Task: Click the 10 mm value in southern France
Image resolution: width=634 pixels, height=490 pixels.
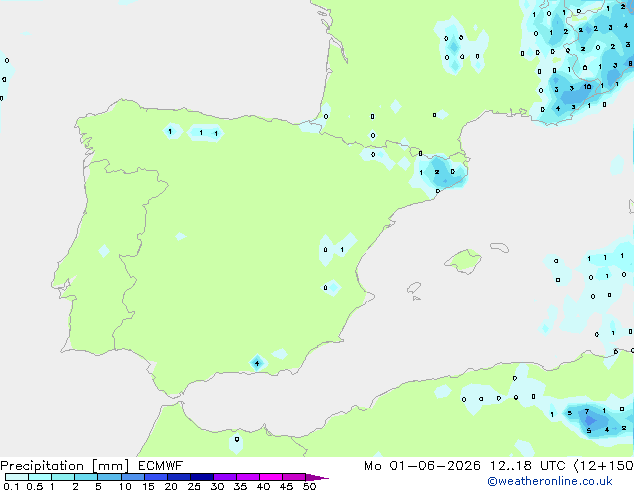Action: 587,87
